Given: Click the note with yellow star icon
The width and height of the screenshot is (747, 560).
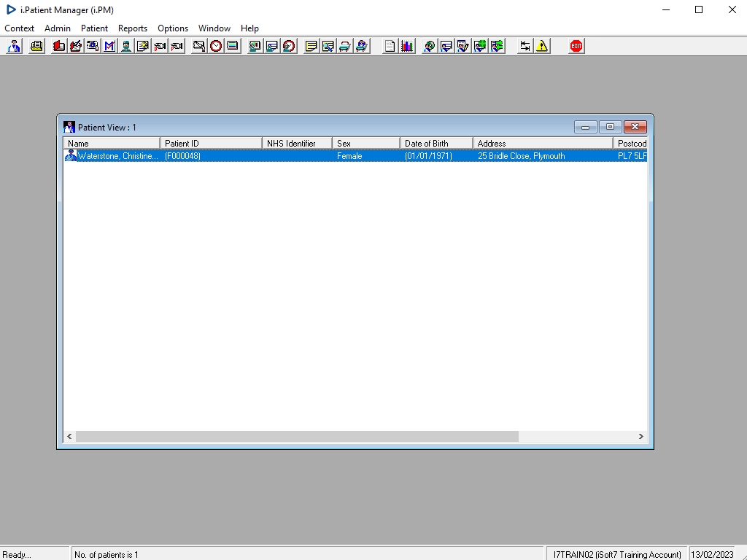Looking at the screenshot, I should click(x=143, y=46).
